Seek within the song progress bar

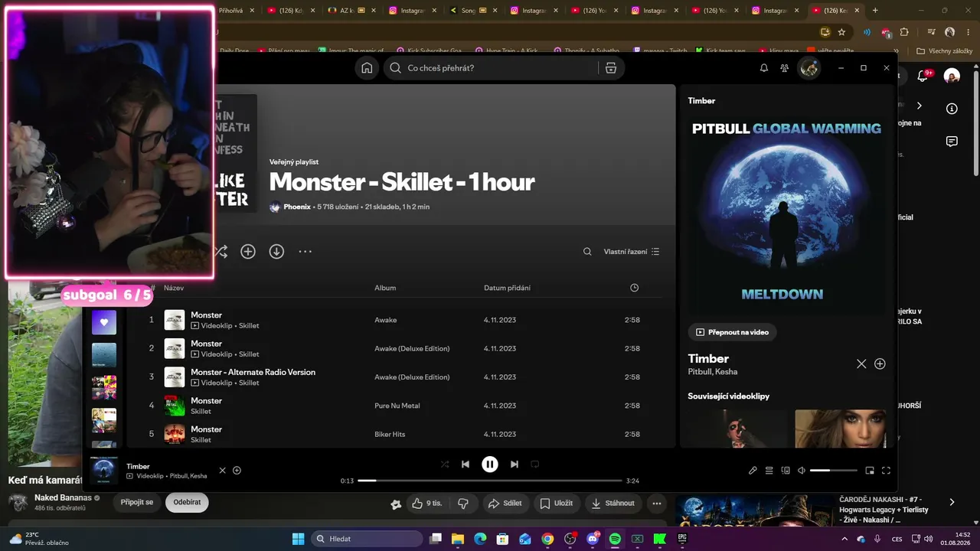click(490, 481)
